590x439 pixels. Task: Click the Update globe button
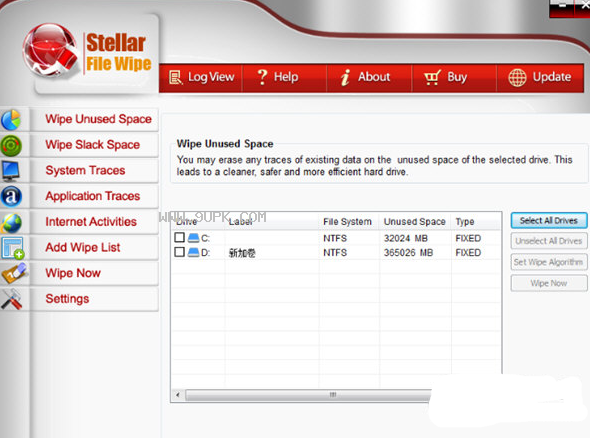(x=540, y=77)
